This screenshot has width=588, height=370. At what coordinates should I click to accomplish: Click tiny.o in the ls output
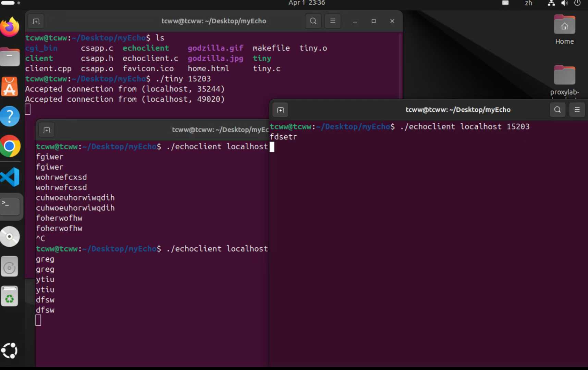[313, 48]
